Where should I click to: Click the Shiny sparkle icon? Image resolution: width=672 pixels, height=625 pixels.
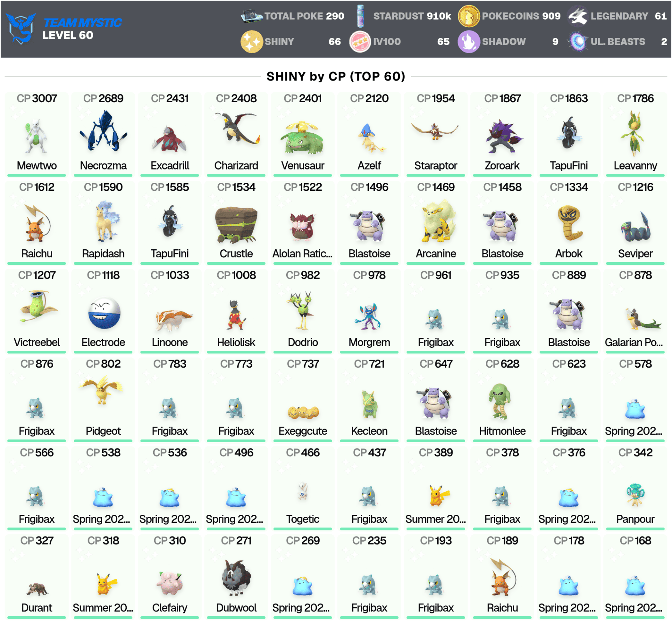pyautogui.click(x=252, y=41)
